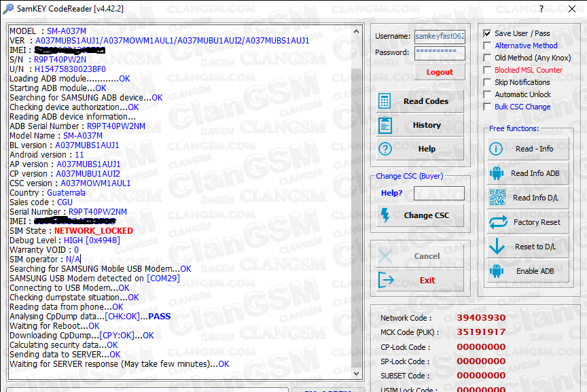This screenshot has height=392, width=587.
Task: Click the [COM29] port text
Action: [163, 278]
